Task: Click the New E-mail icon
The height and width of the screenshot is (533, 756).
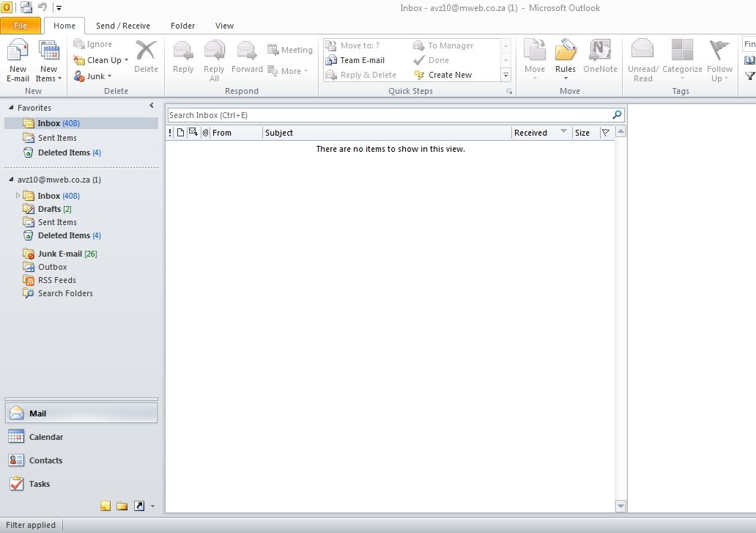Action: click(x=18, y=53)
